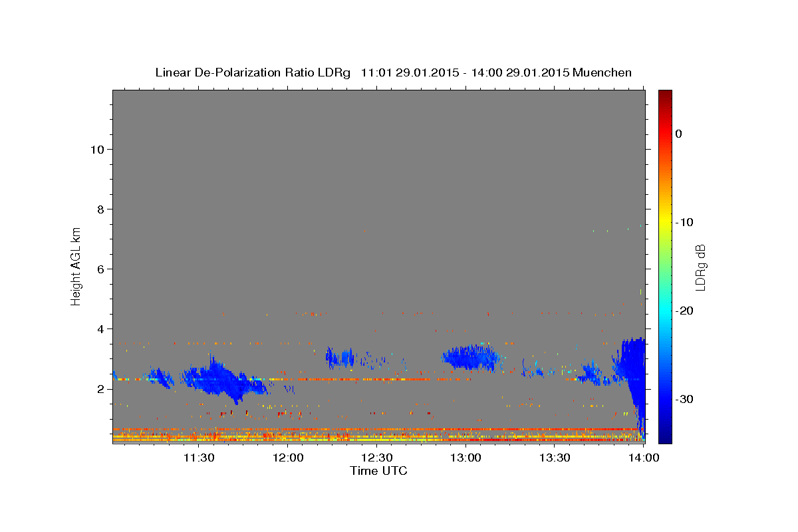Image resolution: width=798 pixels, height=532 pixels.
Task: Click the colorbar value 0 label
Action: click(x=679, y=134)
